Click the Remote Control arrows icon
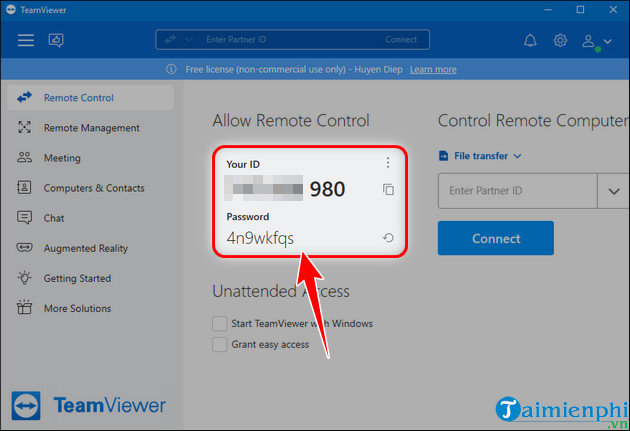 coord(25,97)
